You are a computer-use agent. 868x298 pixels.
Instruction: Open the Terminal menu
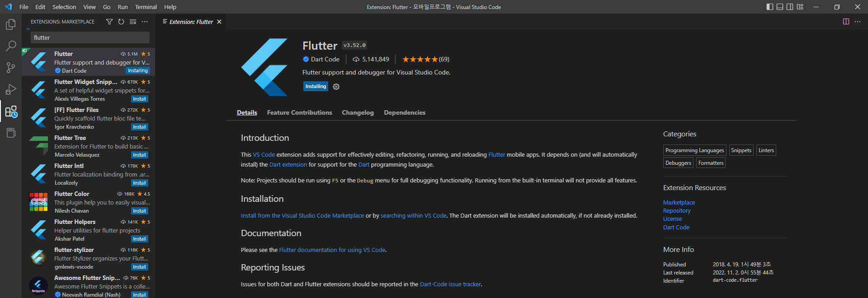146,7
